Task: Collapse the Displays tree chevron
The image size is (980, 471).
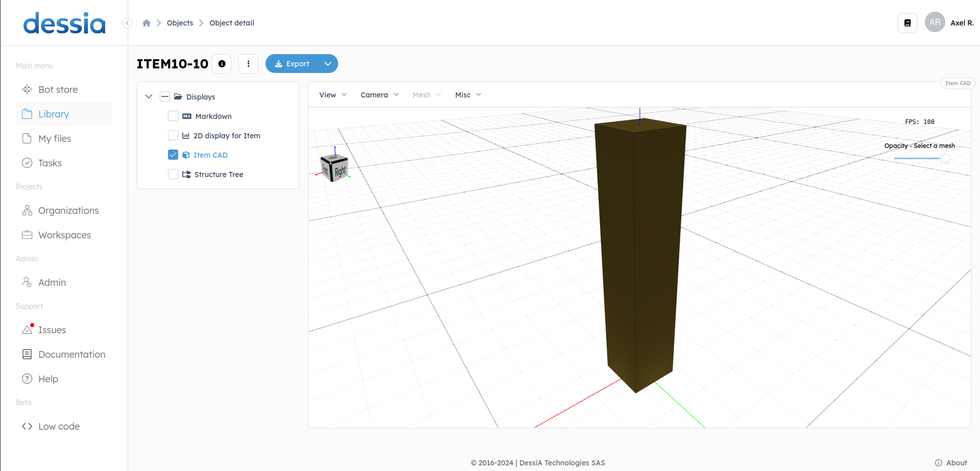Action: tap(149, 96)
